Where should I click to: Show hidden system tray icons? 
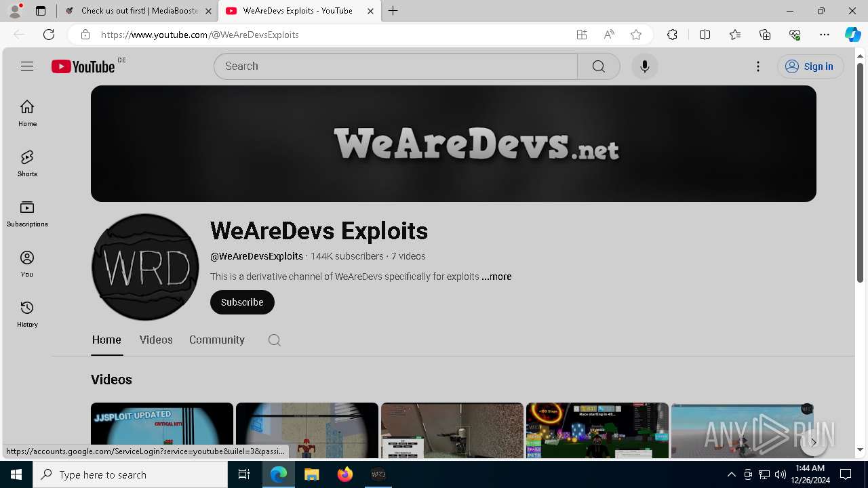(x=731, y=474)
